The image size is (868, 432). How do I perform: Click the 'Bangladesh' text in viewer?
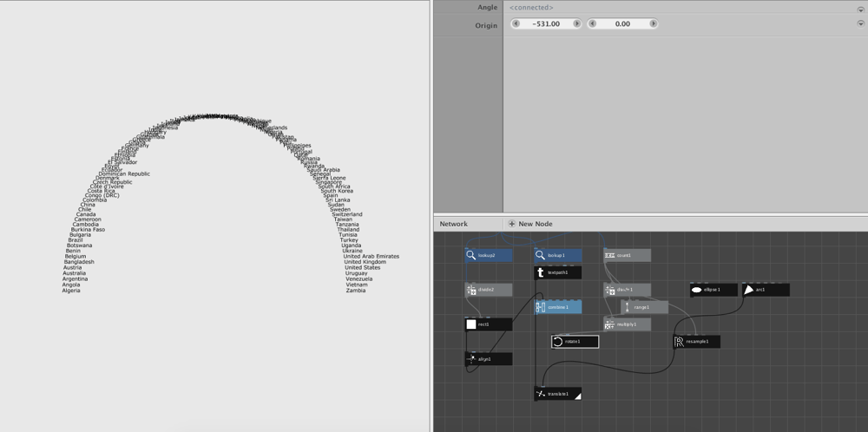[79, 262]
